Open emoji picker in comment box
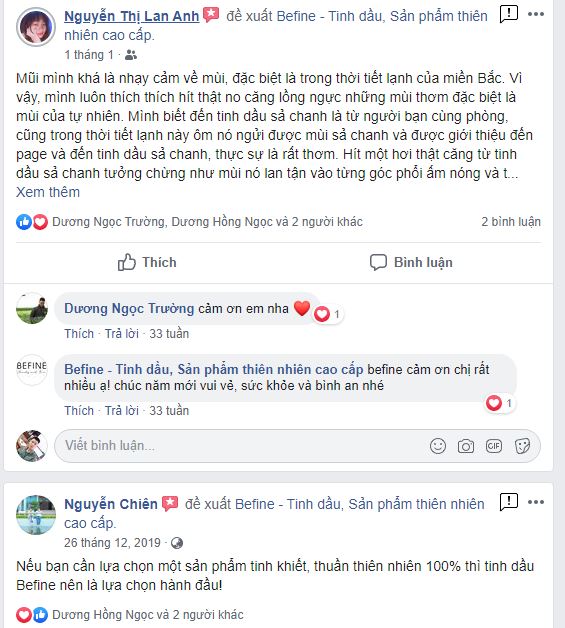 click(x=438, y=446)
